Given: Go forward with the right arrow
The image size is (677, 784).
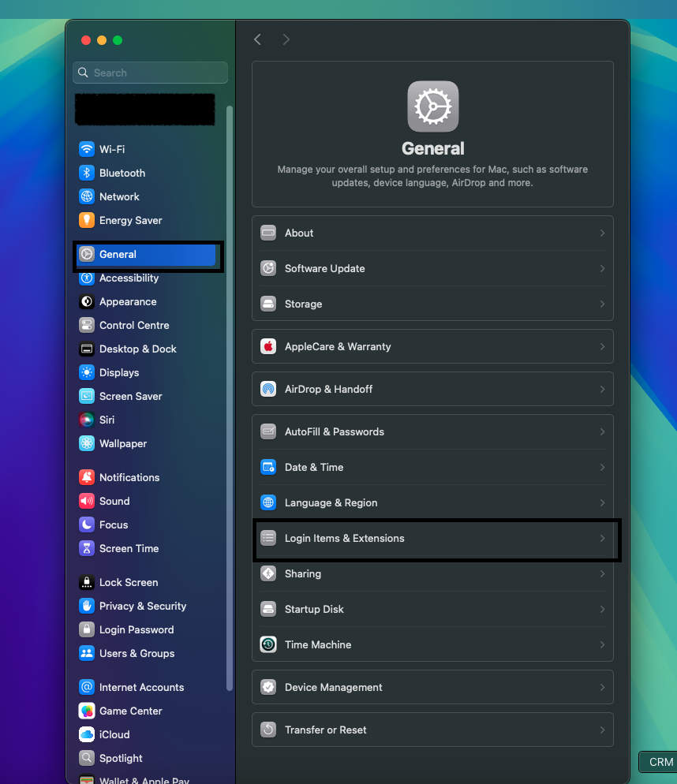Looking at the screenshot, I should [286, 39].
